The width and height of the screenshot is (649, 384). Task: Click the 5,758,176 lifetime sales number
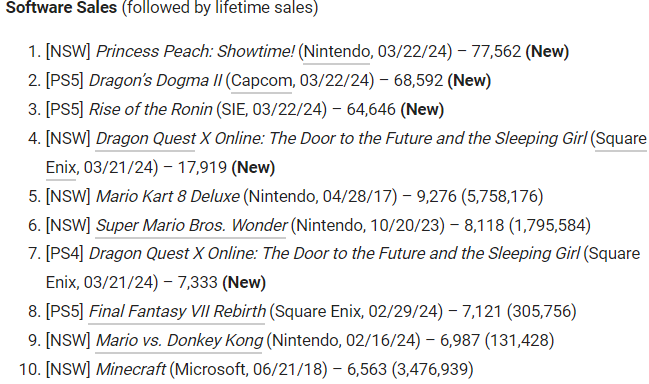[x=502, y=197]
